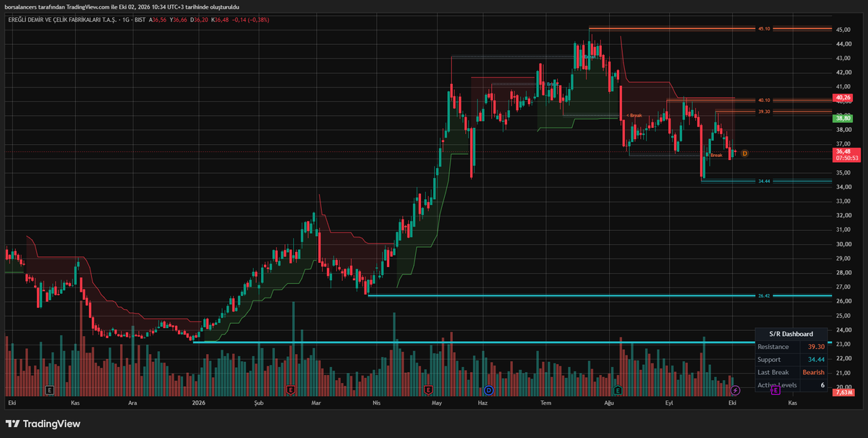
Task: Select the 34.44 support level label on chart
Action: 765,181
